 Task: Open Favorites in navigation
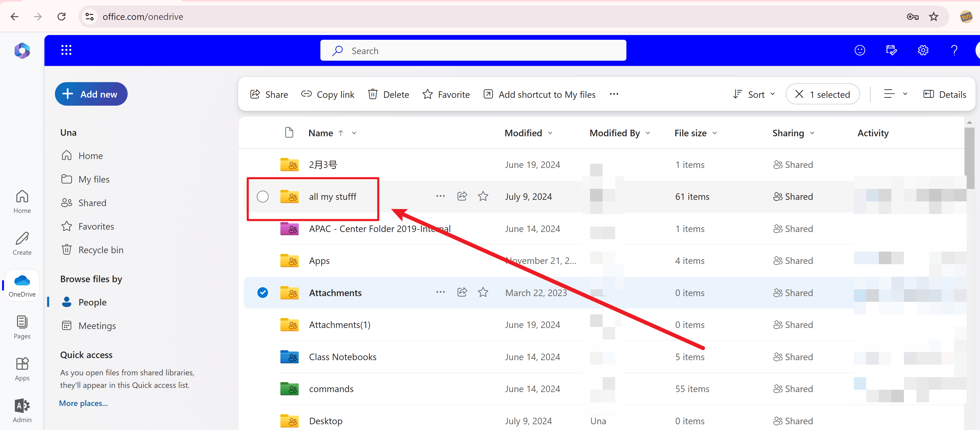point(88,227)
